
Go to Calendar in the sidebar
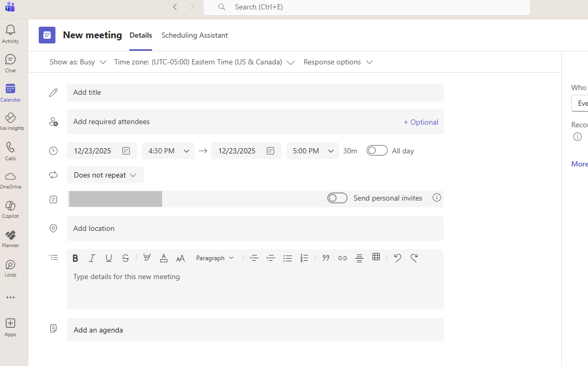10,93
